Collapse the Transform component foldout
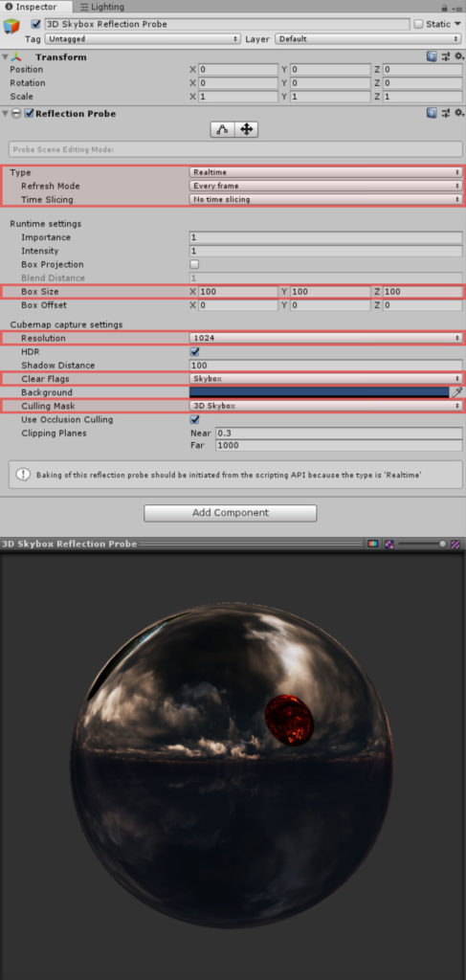The width and height of the screenshot is (466, 980). (x=6, y=56)
